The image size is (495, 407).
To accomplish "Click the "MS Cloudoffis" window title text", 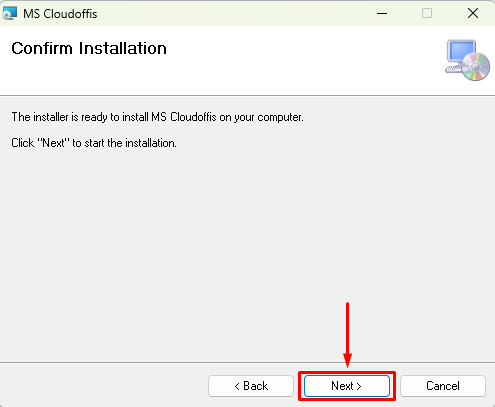I will tap(60, 14).
